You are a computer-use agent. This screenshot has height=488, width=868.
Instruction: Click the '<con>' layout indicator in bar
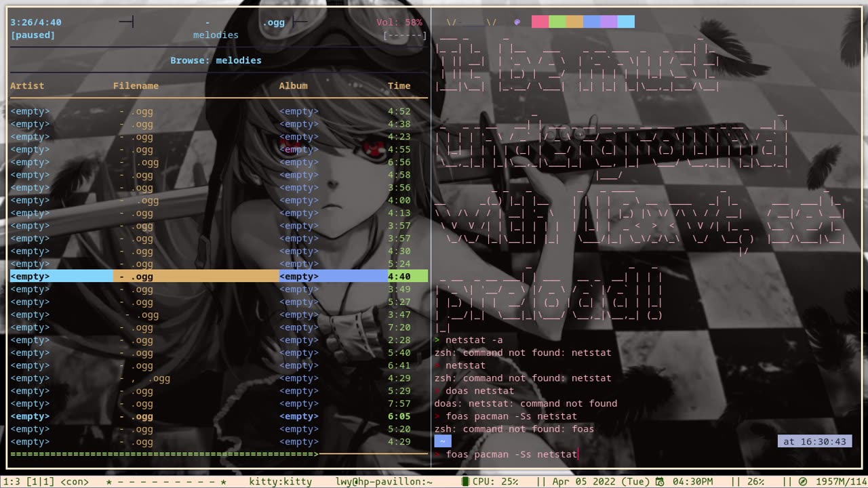pyautogui.click(x=75, y=482)
